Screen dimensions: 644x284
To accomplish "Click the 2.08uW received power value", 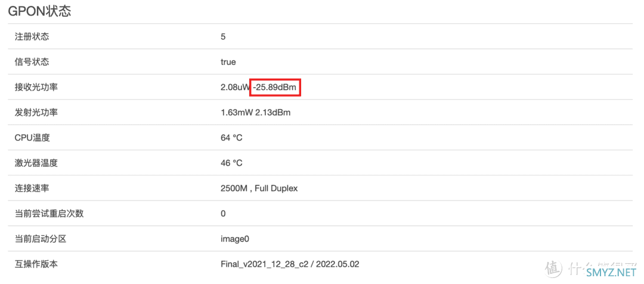I will (234, 88).
